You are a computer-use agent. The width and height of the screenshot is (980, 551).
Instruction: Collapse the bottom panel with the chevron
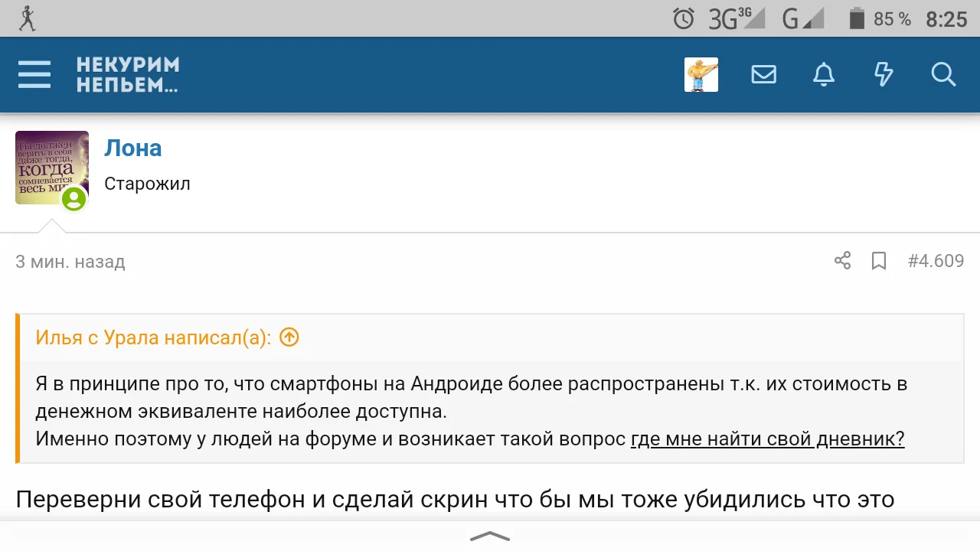pyautogui.click(x=489, y=536)
